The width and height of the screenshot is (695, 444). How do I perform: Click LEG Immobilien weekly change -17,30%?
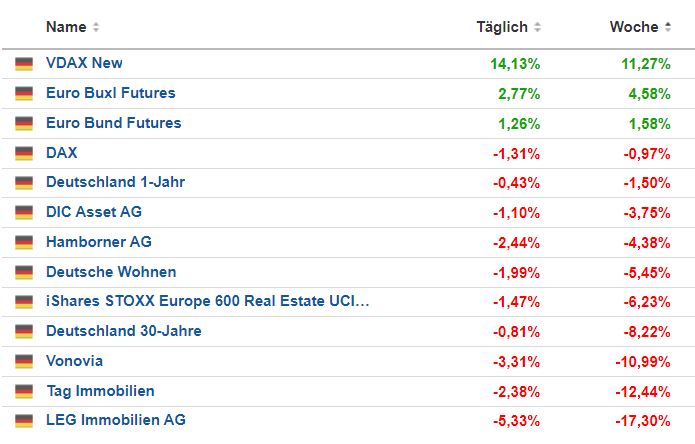pos(646,420)
